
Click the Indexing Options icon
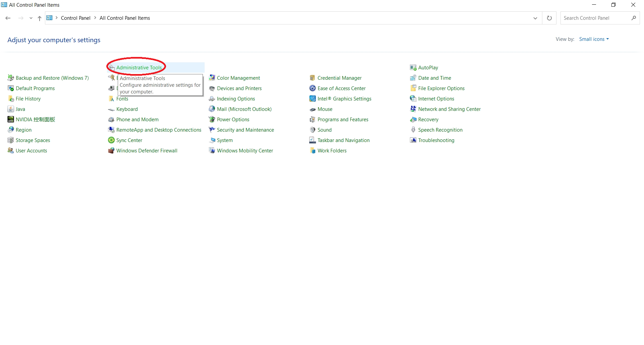tap(212, 99)
